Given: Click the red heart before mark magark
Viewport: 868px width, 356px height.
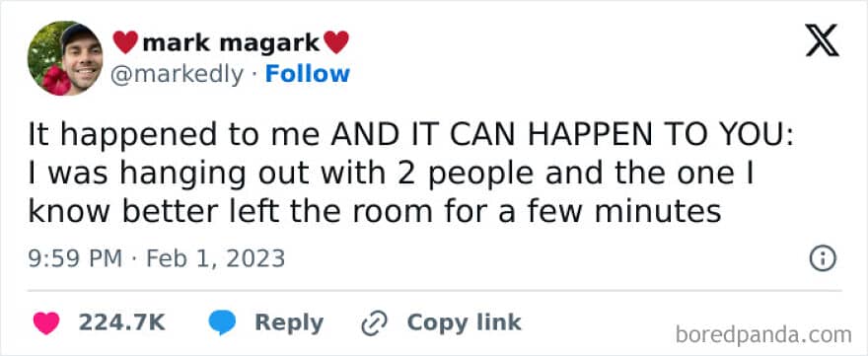Looking at the screenshot, I should (x=125, y=42).
